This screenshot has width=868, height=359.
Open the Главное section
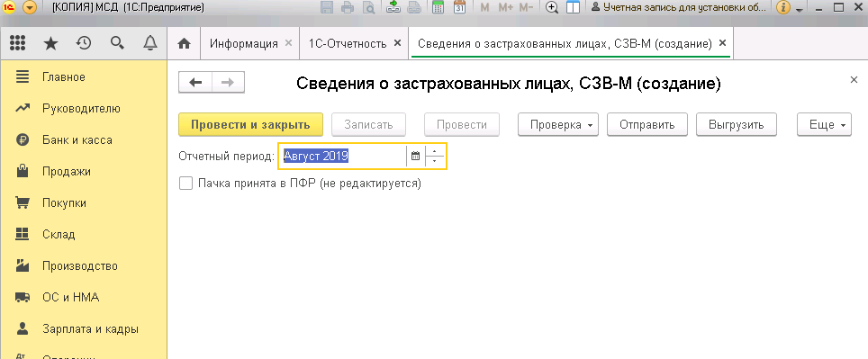point(83,76)
